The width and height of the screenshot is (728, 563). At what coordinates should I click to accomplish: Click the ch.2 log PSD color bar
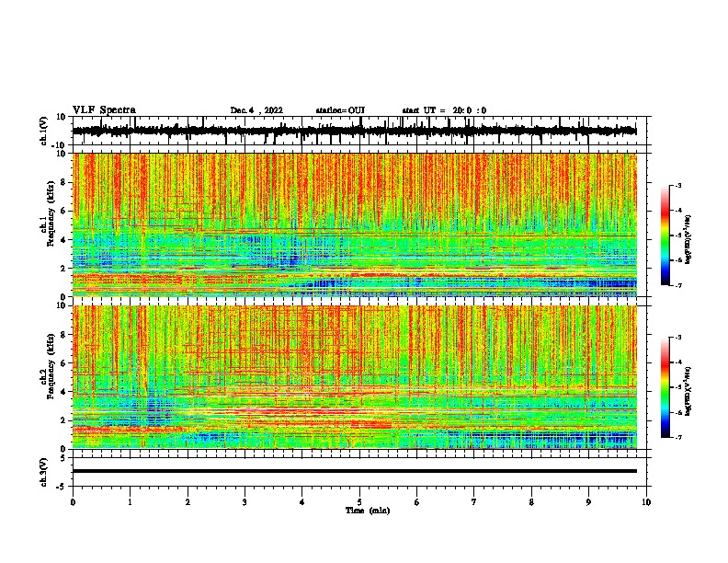pyautogui.click(x=665, y=387)
